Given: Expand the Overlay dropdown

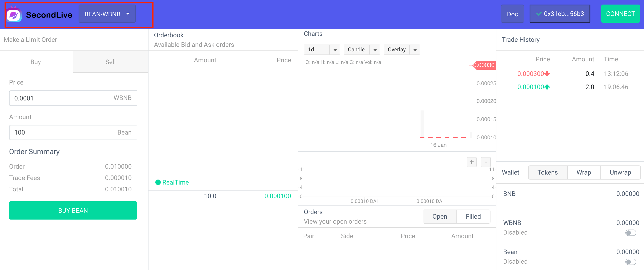Looking at the screenshot, I should pos(415,50).
